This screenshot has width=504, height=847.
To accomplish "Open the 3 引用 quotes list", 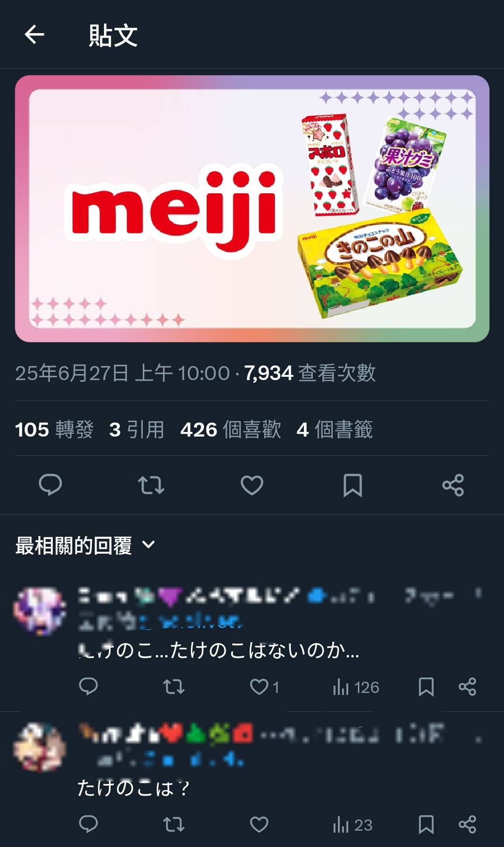I will 136,430.
